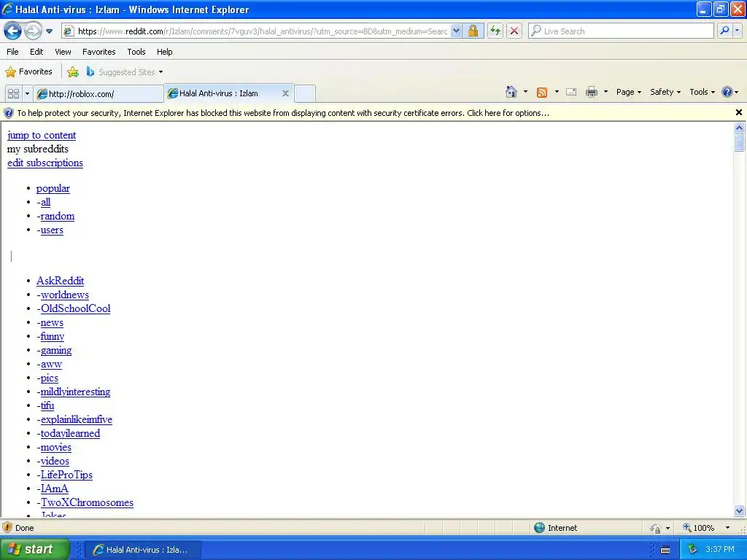
Task: Click the Home page icon
Action: pos(511,92)
